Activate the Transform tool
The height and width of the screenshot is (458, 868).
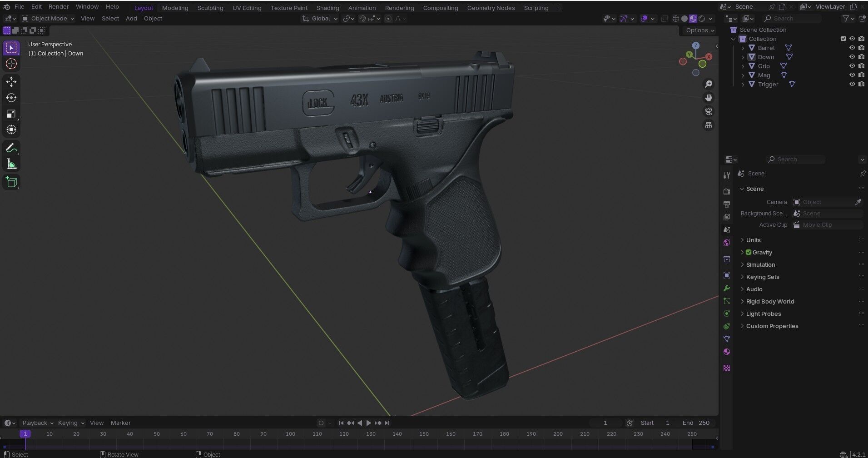(x=11, y=130)
